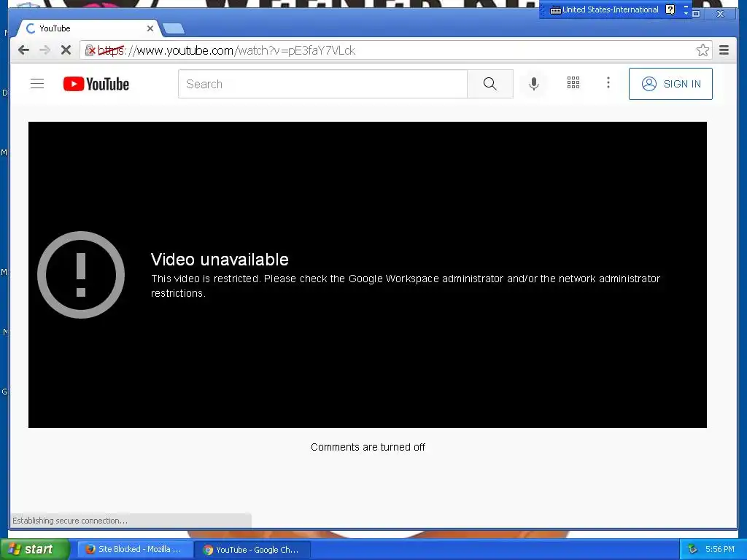
Task: Open the YouTube guide menu with three lines
Action: coord(37,84)
